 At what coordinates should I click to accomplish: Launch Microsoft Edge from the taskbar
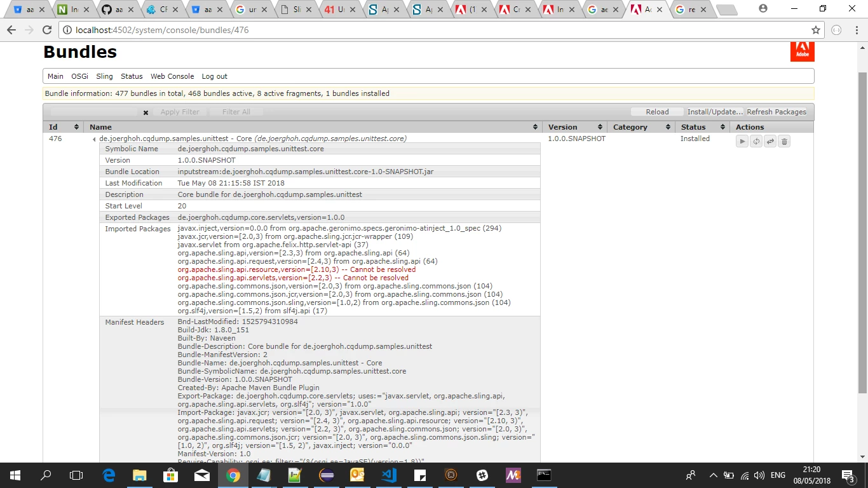[109, 475]
